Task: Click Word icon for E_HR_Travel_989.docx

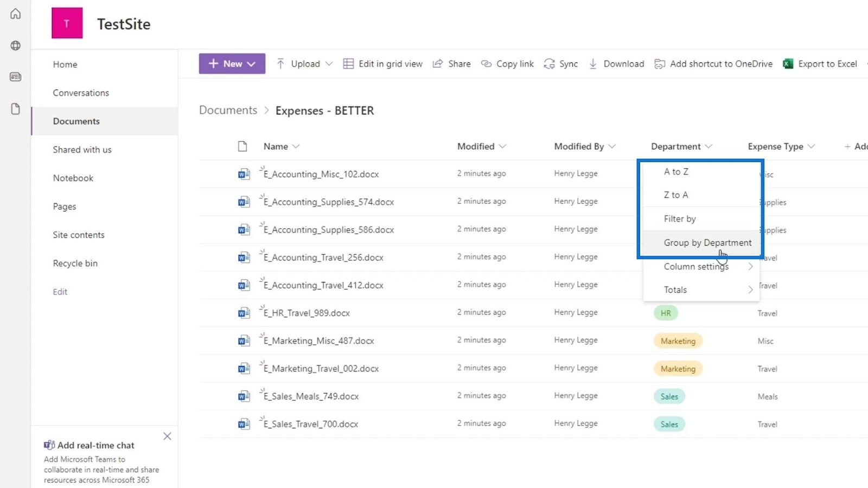Action: (244, 313)
